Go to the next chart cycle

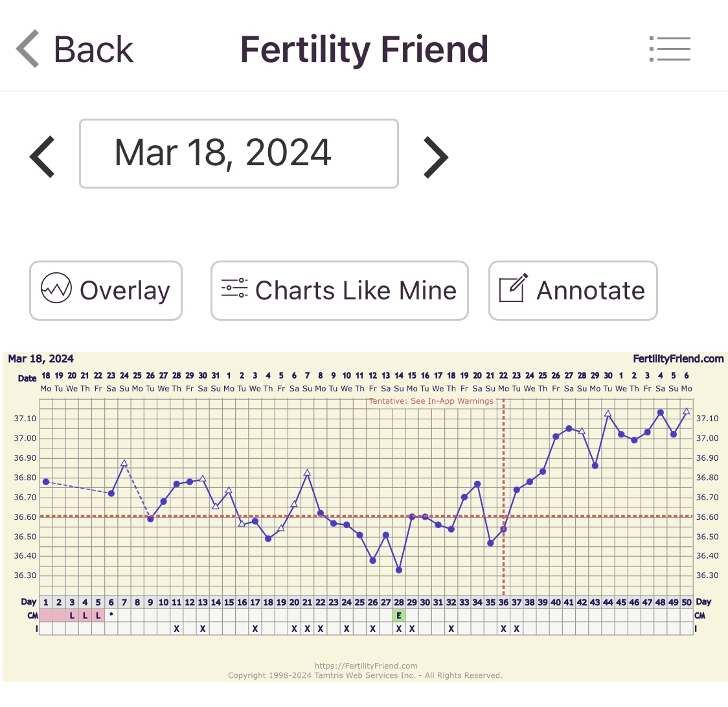pos(435,156)
